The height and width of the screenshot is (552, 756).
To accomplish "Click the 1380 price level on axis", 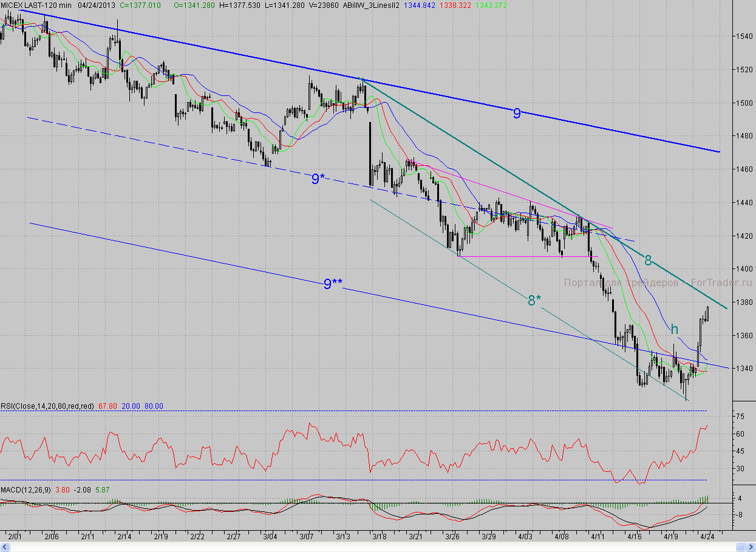I will [744, 302].
